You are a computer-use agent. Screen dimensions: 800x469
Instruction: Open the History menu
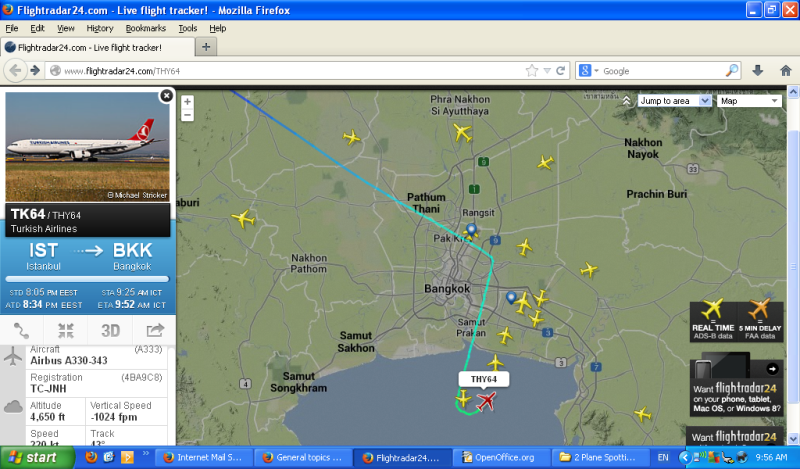pos(100,28)
